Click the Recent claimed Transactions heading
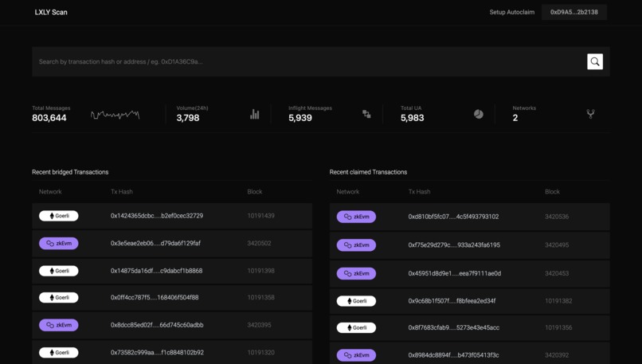The height and width of the screenshot is (364, 642). pyautogui.click(x=368, y=172)
